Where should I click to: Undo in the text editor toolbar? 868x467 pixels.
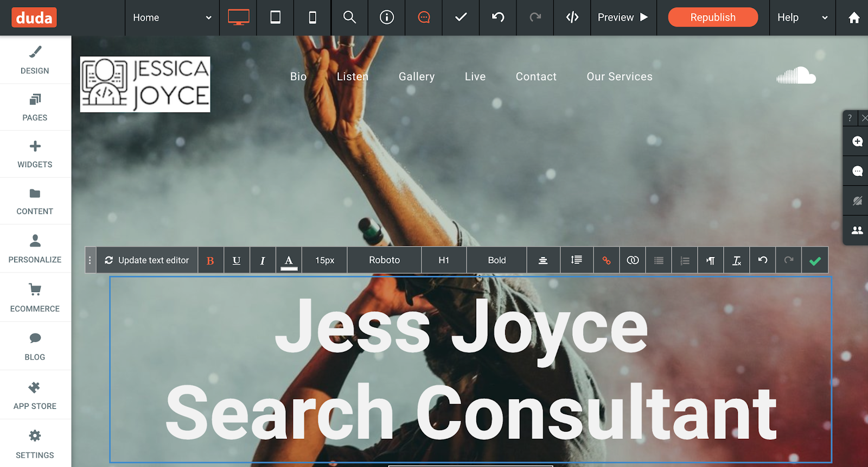tap(763, 260)
